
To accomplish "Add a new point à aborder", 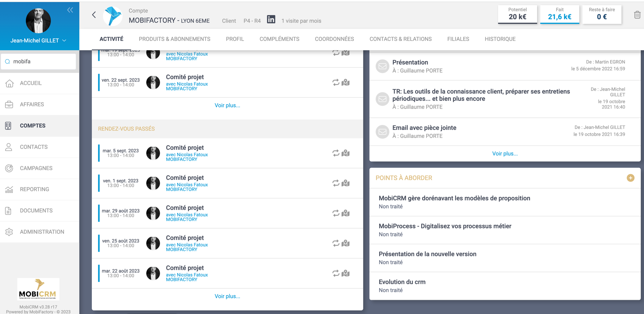I will click(x=630, y=178).
